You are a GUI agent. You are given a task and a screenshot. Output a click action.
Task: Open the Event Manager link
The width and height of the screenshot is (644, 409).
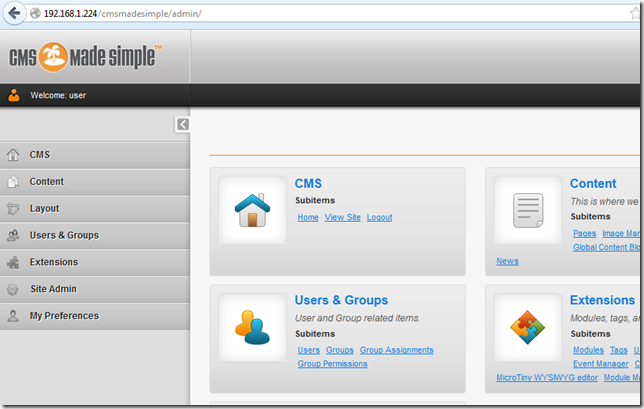click(x=600, y=364)
